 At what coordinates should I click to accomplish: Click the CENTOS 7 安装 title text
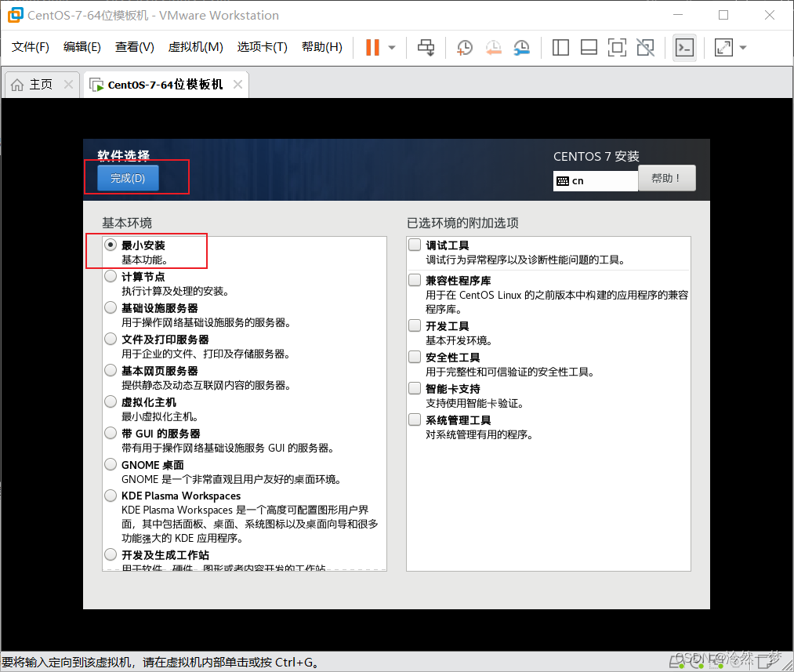[x=596, y=157]
